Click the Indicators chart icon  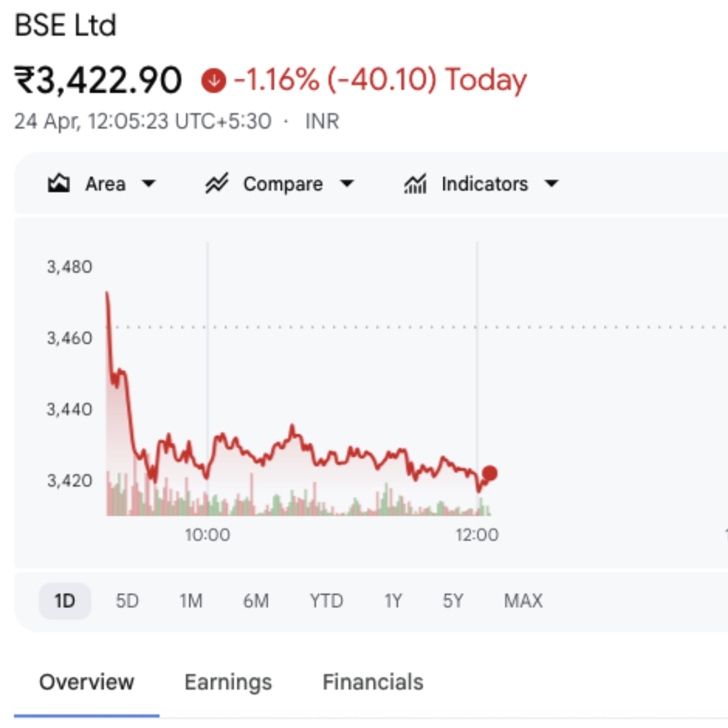click(x=415, y=184)
